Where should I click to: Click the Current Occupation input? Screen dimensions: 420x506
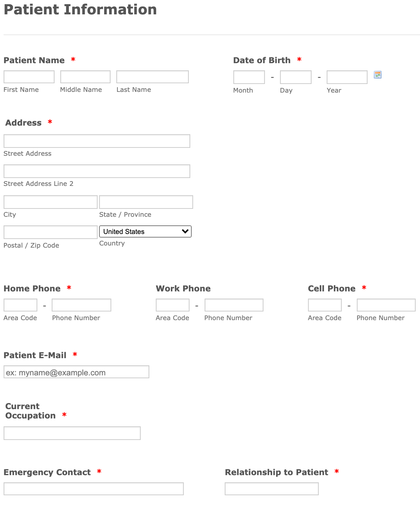pos(72,433)
